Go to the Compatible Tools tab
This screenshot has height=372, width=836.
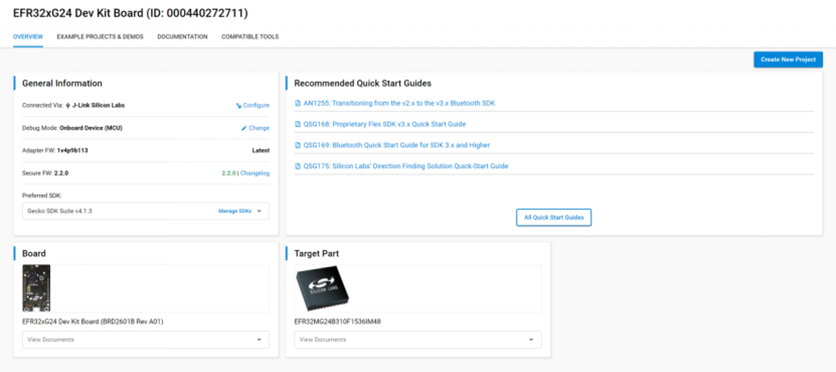[250, 37]
